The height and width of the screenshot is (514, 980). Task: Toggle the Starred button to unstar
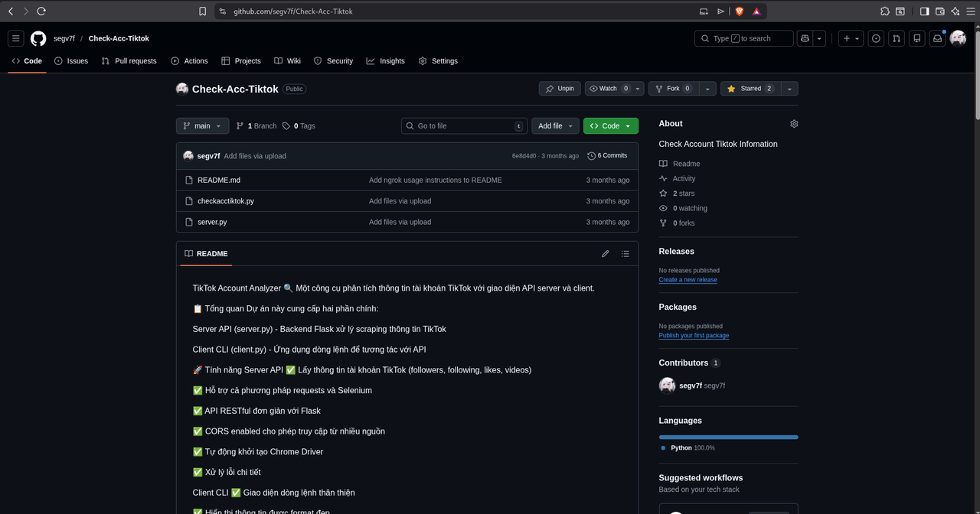click(x=750, y=89)
